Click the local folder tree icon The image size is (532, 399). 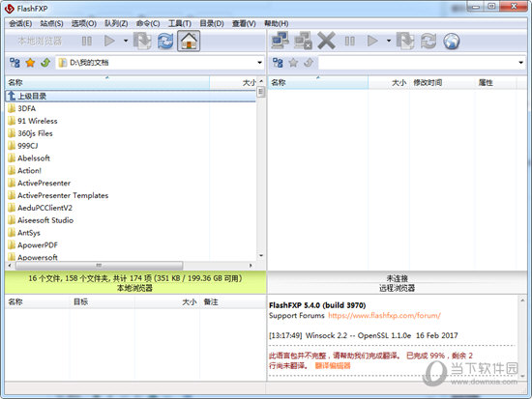click(x=15, y=63)
